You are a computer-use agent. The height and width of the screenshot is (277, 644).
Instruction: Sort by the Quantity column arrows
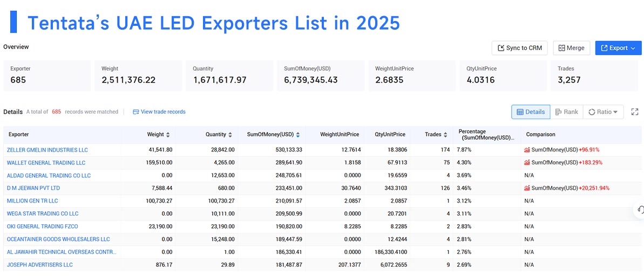(x=230, y=134)
